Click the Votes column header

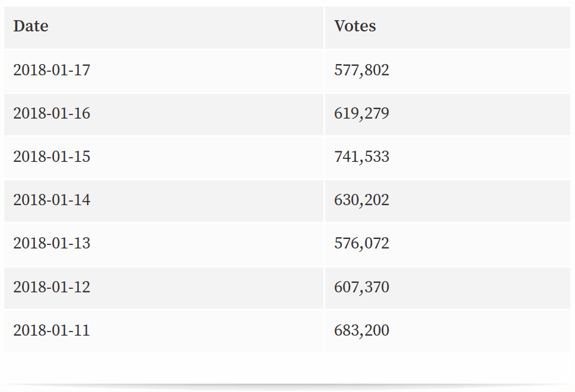447,27
